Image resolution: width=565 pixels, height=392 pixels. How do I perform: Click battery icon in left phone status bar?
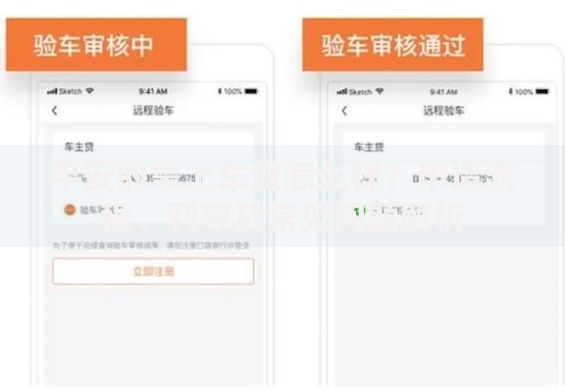251,91
